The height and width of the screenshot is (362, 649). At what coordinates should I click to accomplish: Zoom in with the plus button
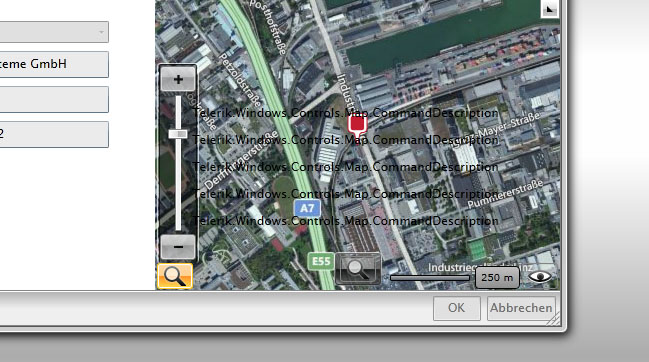click(178, 79)
